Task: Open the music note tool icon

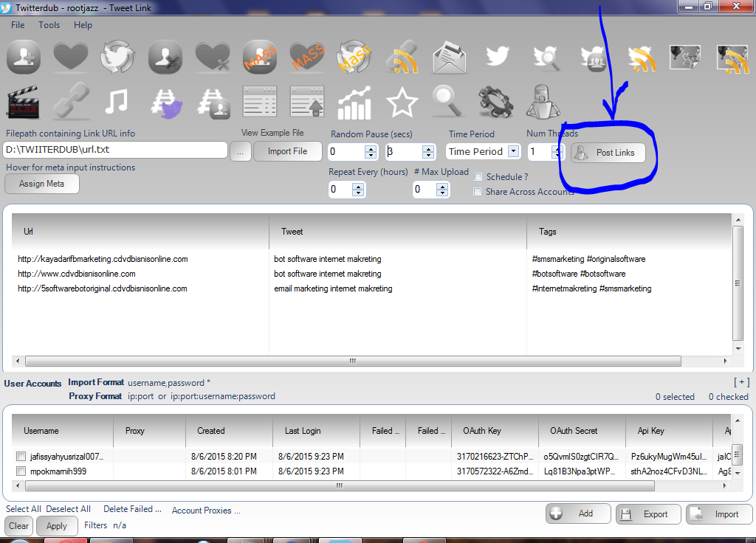Action: coord(117,101)
